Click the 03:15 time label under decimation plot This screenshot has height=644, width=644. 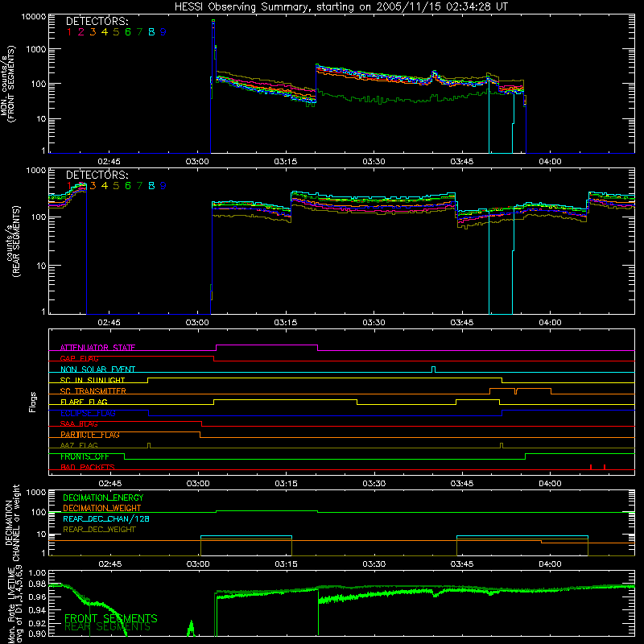287,564
